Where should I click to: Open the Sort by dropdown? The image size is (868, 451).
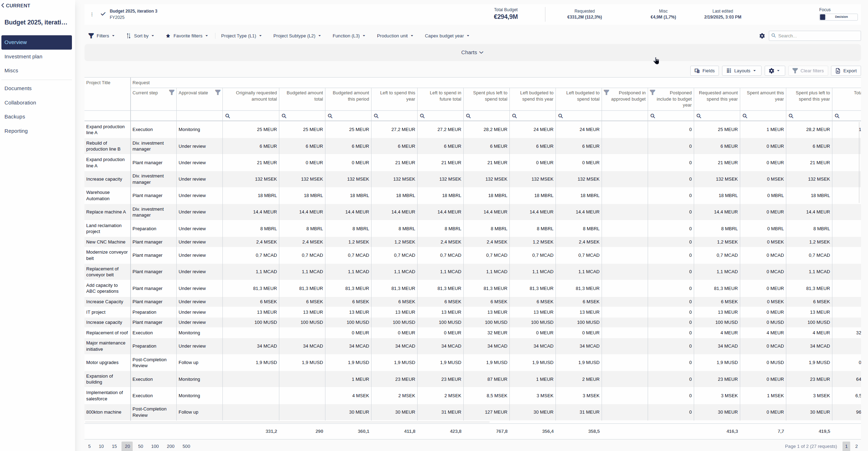140,36
